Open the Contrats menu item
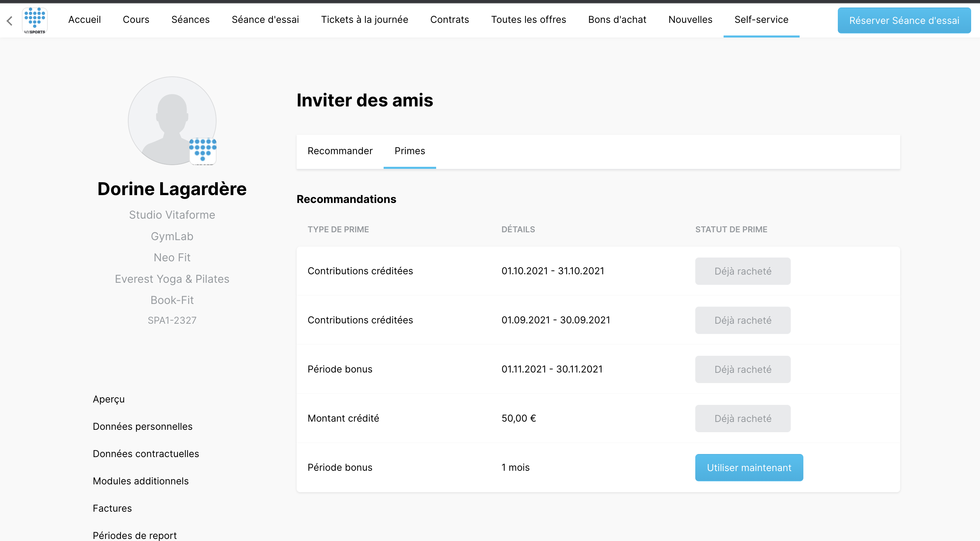Image resolution: width=980 pixels, height=541 pixels. coord(449,19)
